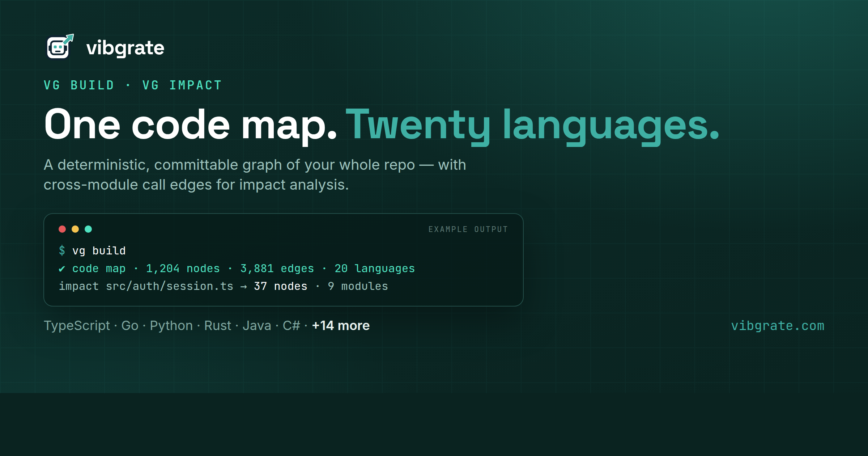Click the Python language name
This screenshot has height=456, width=868.
171,326
